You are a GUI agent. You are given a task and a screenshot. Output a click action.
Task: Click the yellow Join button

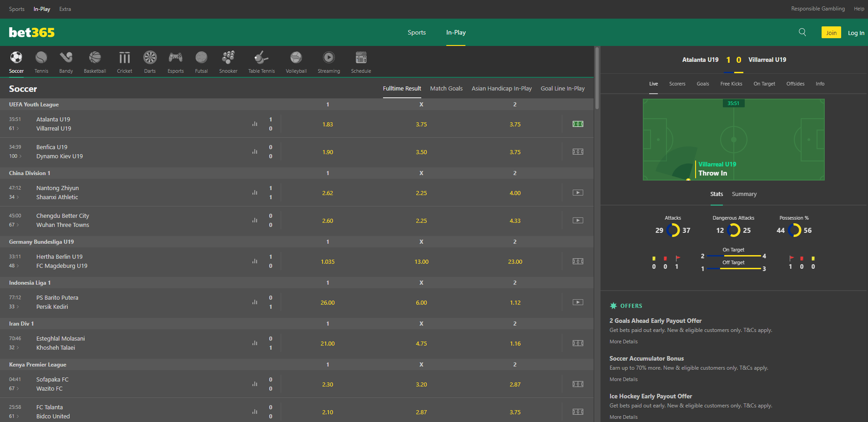point(831,33)
